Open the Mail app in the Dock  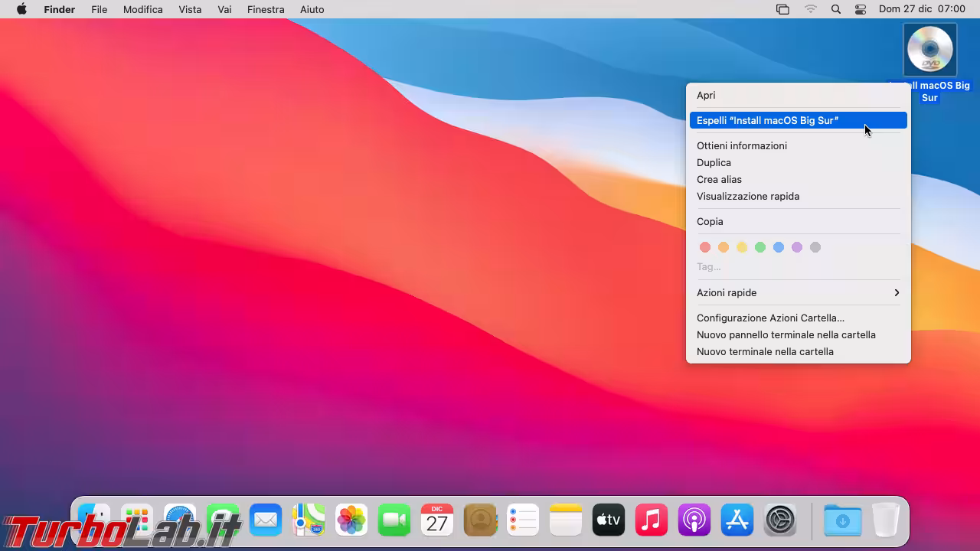(x=266, y=520)
